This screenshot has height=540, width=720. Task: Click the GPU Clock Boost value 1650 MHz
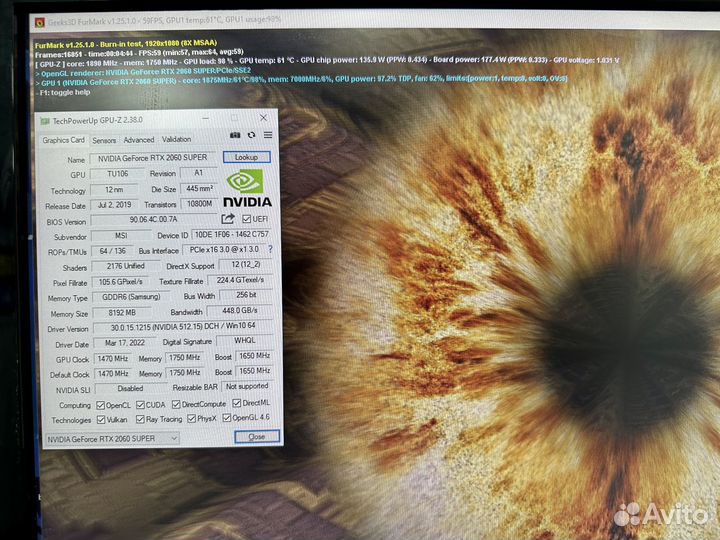pos(254,356)
